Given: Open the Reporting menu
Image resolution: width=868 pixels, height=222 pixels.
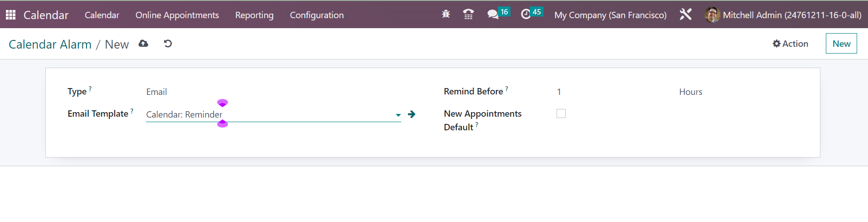Looking at the screenshot, I should tap(254, 15).
